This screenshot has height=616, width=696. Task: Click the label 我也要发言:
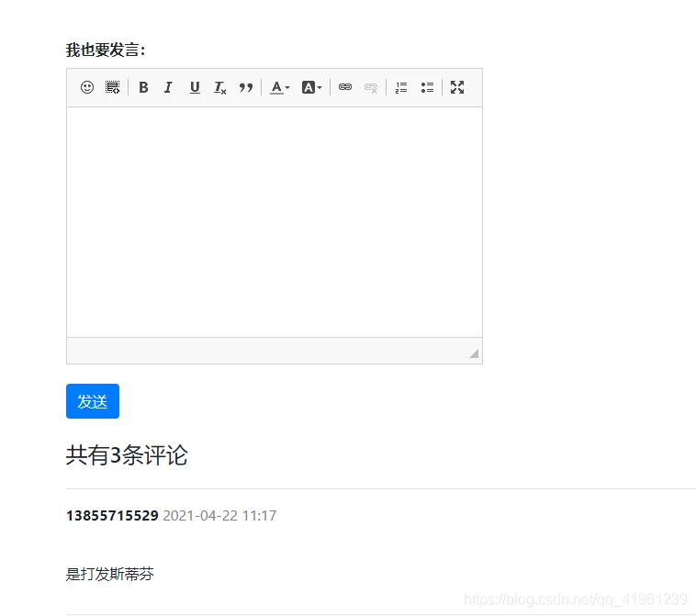tap(106, 50)
